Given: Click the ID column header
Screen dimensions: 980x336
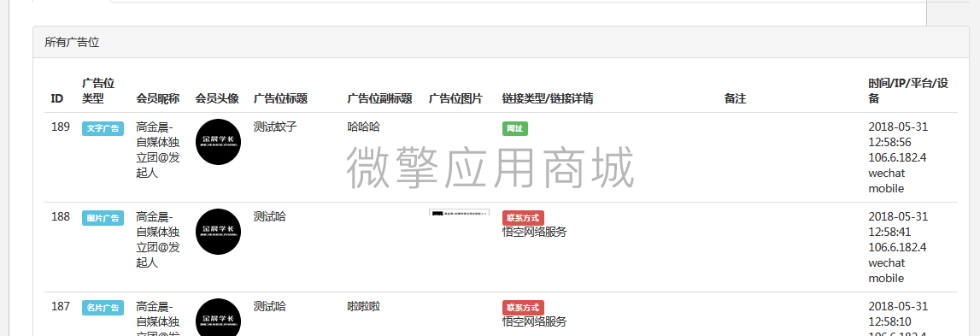Looking at the screenshot, I should pos(57,99).
